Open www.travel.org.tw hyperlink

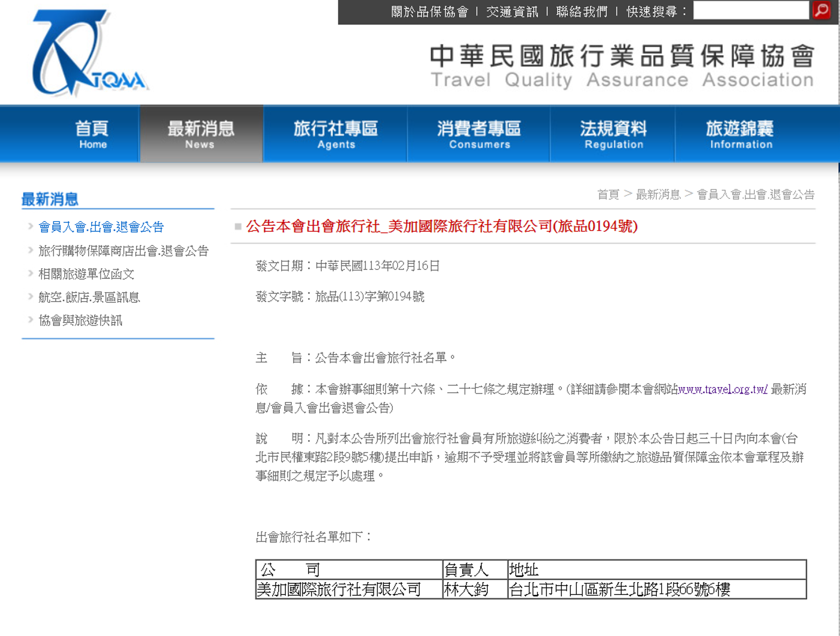click(x=723, y=389)
